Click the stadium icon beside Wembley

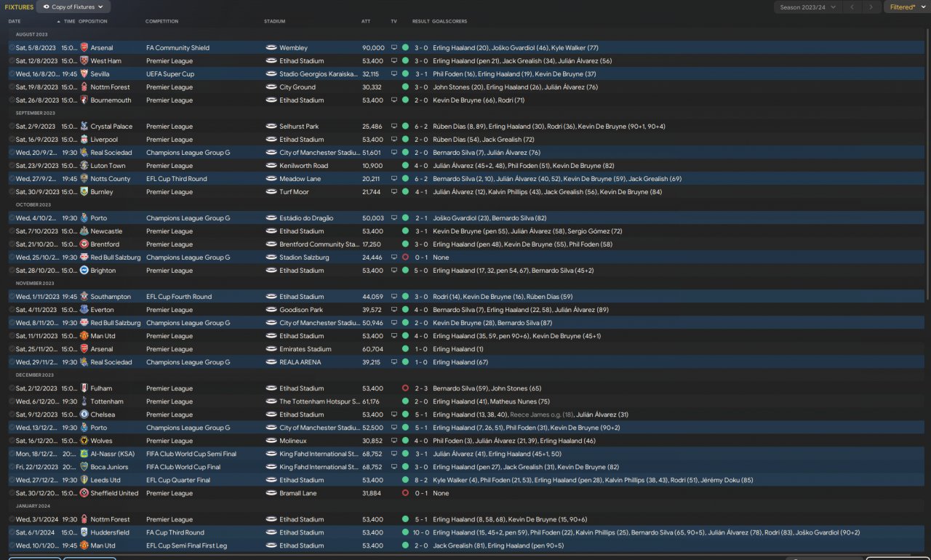tap(271, 48)
